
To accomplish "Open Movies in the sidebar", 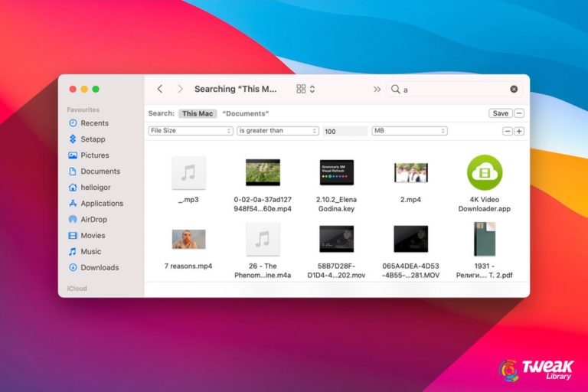I will [x=87, y=236].
